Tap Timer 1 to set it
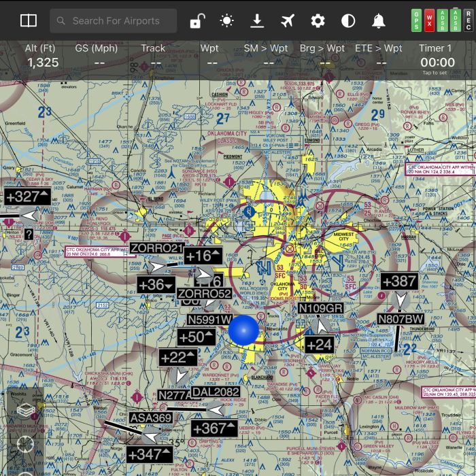 point(436,60)
